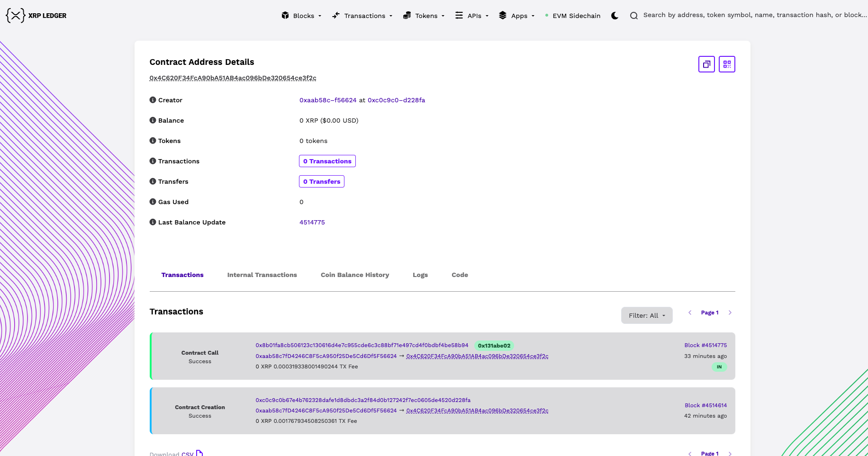Click the Download CSV file icon

[199, 453]
